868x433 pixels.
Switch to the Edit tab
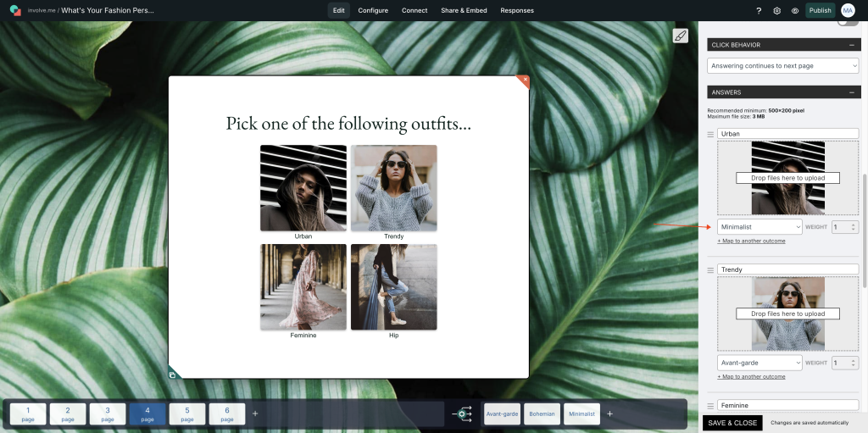click(339, 10)
